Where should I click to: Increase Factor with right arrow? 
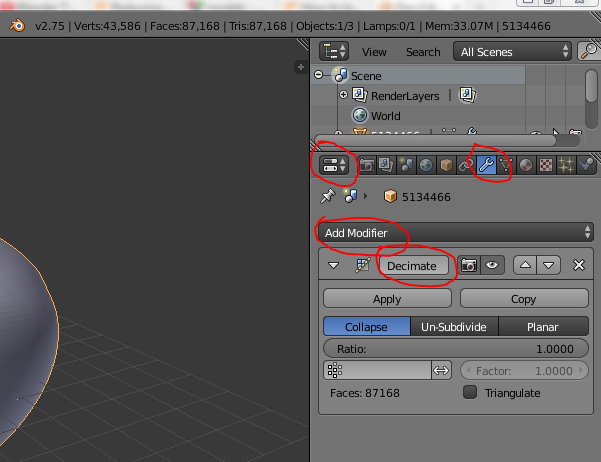coord(581,370)
